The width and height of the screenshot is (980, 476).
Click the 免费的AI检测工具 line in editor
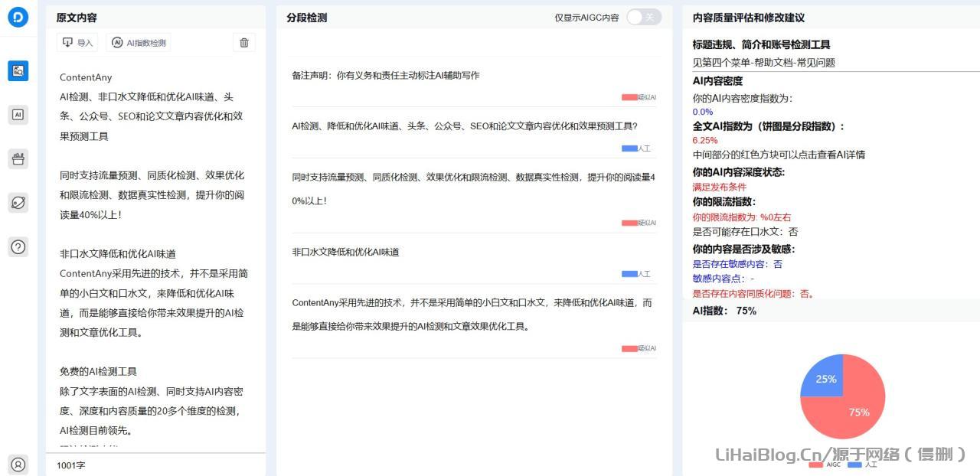tap(98, 372)
